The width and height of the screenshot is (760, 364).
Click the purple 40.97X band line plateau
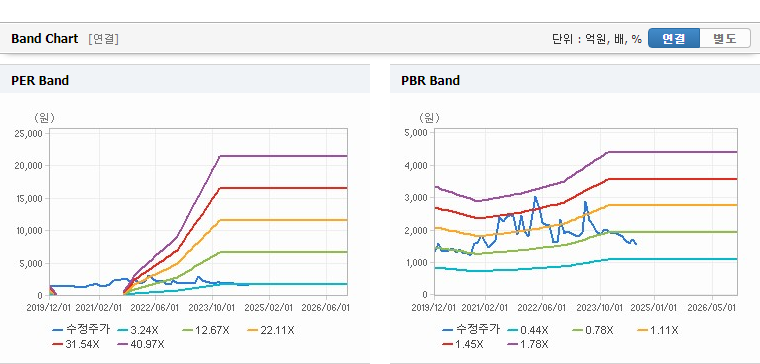(x=284, y=156)
